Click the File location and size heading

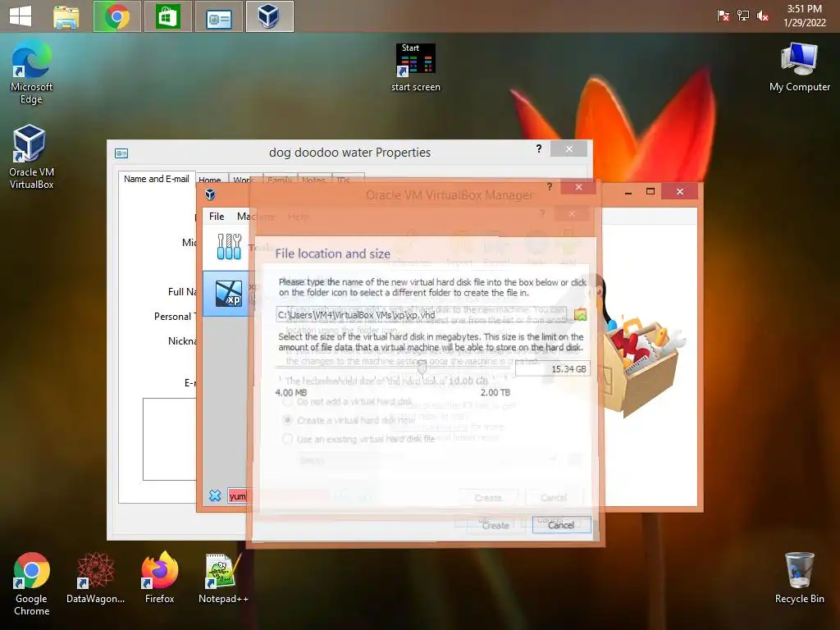pyautogui.click(x=333, y=253)
